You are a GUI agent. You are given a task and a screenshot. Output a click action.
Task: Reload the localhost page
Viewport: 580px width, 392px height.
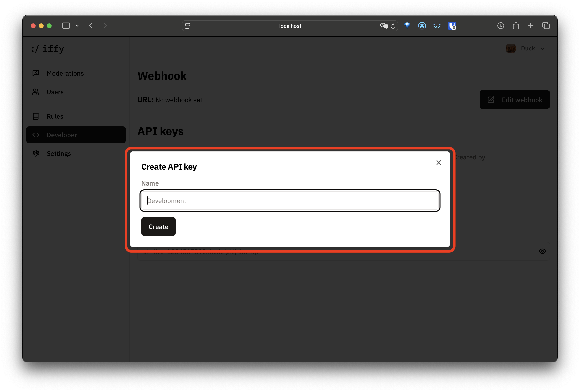pyautogui.click(x=393, y=26)
